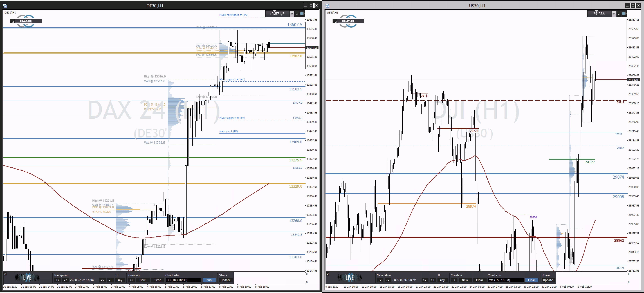Jump to first bar in US30 navigation

tap(380, 280)
